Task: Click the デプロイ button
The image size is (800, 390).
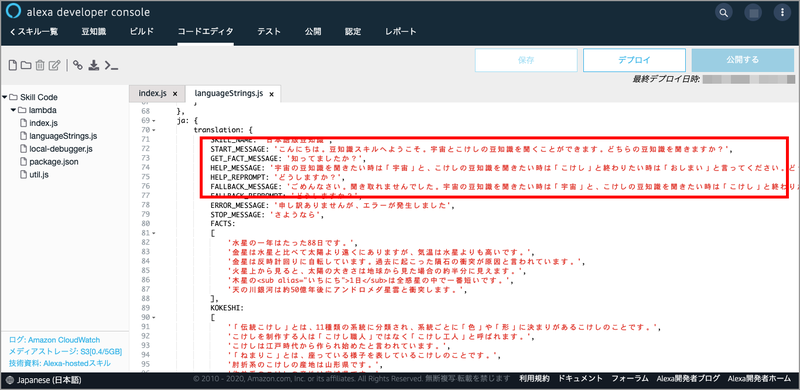Action: [x=634, y=60]
